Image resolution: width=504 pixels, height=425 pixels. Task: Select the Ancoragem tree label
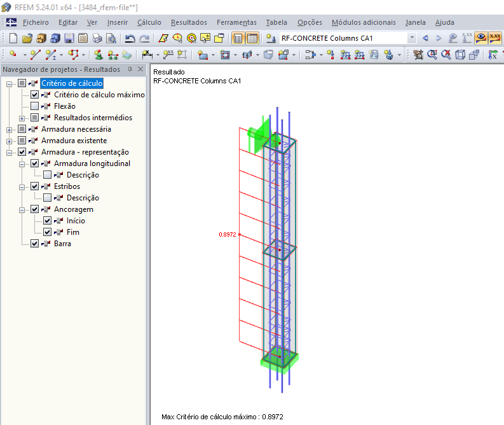74,209
